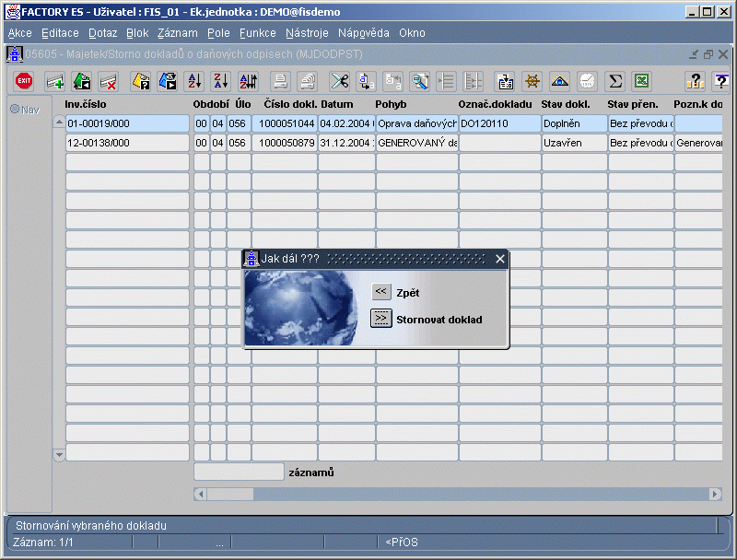
Task: Open the advanced sort settings icon
Action: pyautogui.click(x=248, y=81)
